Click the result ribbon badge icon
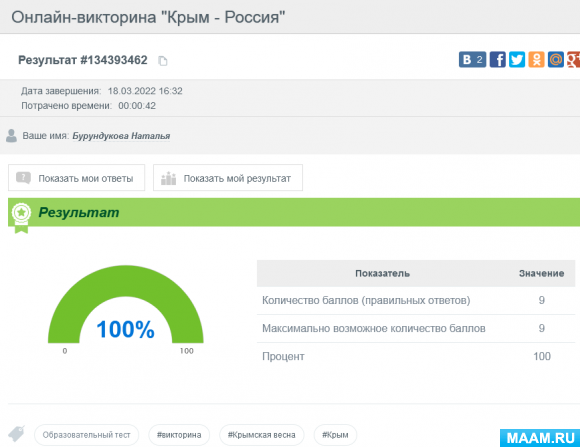Viewport: 580px width, 447px height. [21, 218]
